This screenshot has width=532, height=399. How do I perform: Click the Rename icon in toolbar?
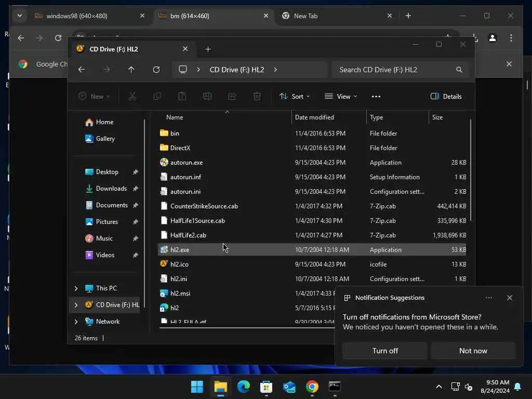207,96
